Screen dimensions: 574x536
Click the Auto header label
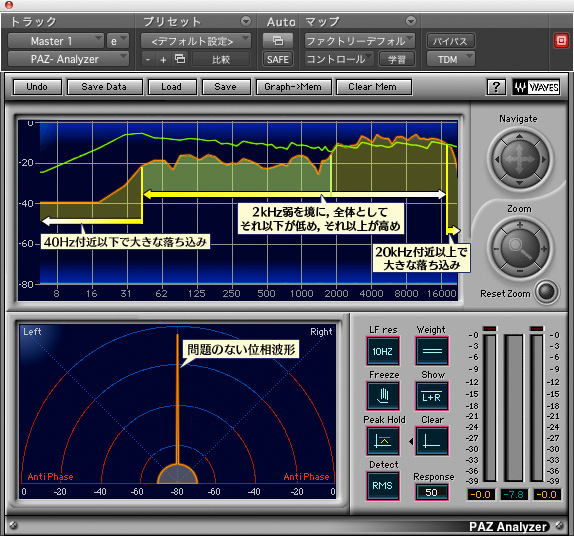(x=281, y=22)
